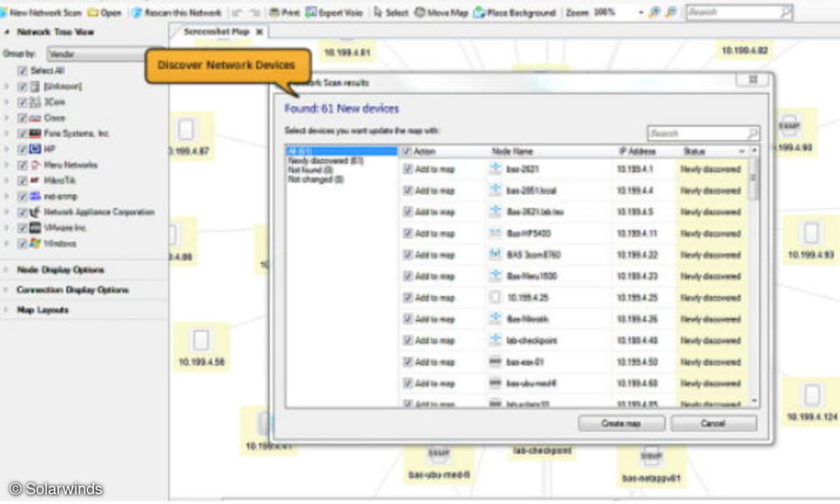Select the Newly discovered (61) filter

pos(325,160)
